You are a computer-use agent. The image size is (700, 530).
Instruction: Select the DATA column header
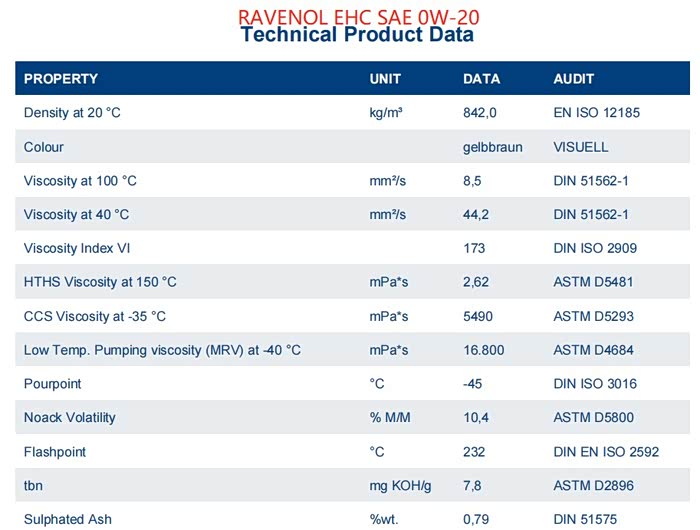pos(481,79)
